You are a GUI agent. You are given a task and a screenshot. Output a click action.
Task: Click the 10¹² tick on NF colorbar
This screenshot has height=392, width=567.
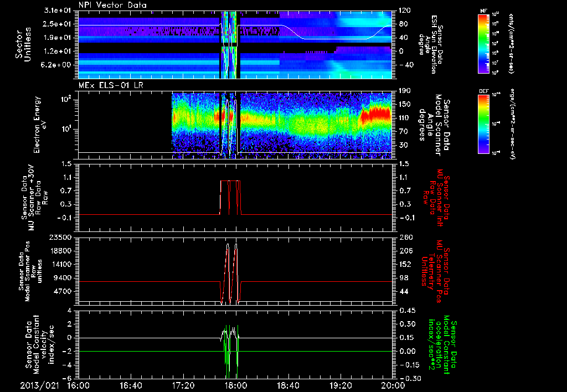[496, 14]
